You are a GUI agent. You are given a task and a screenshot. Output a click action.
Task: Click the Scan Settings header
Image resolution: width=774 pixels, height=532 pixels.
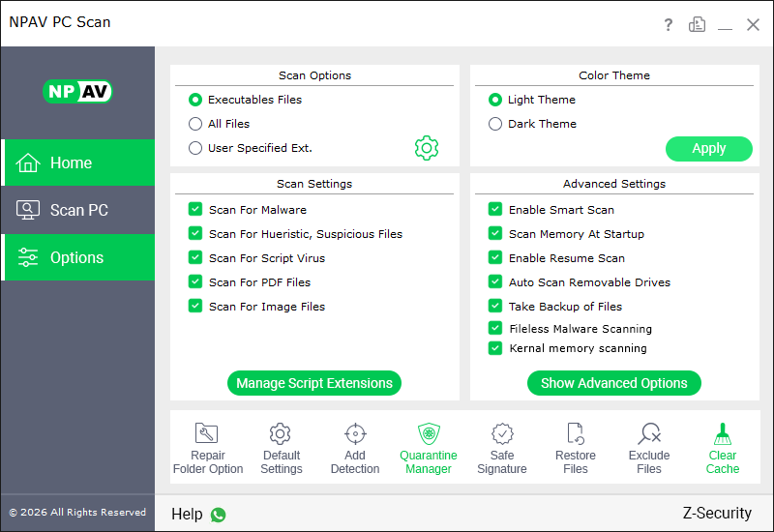pos(314,184)
